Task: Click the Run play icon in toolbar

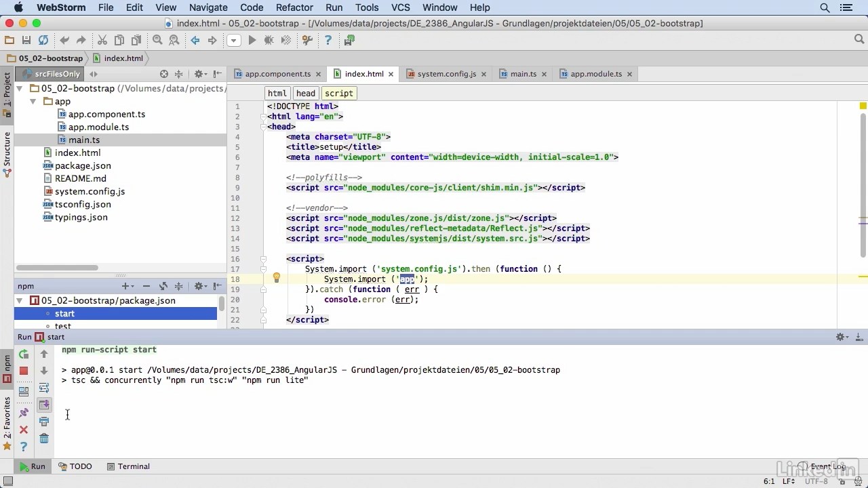Action: point(252,41)
